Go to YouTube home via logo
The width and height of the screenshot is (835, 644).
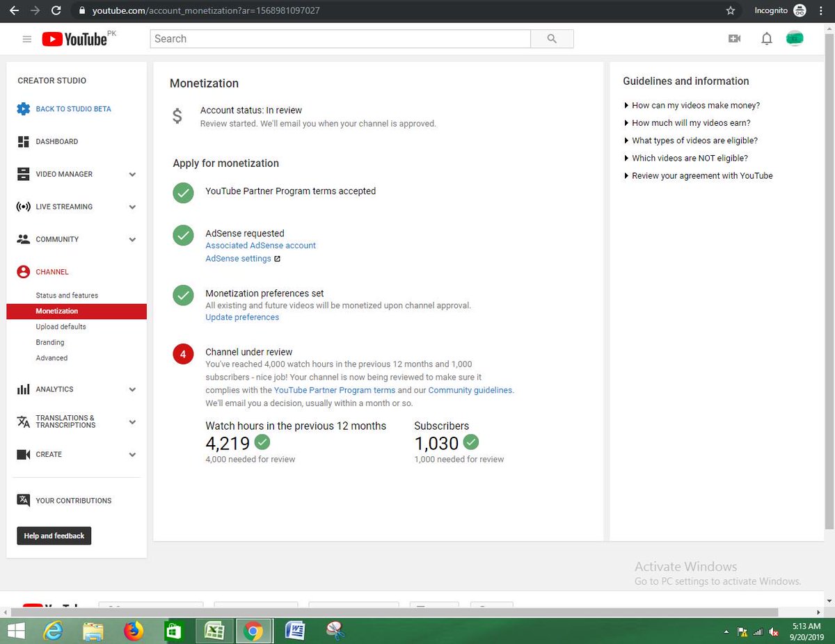[74, 40]
